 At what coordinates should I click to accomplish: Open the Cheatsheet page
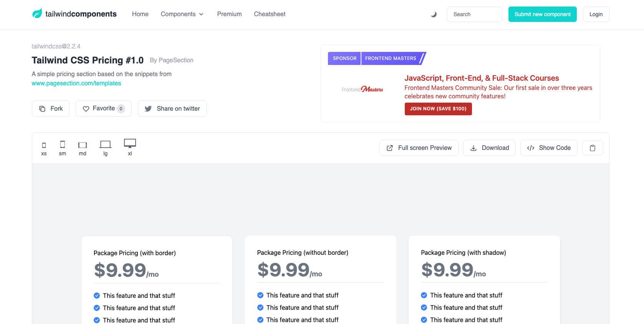[270, 14]
